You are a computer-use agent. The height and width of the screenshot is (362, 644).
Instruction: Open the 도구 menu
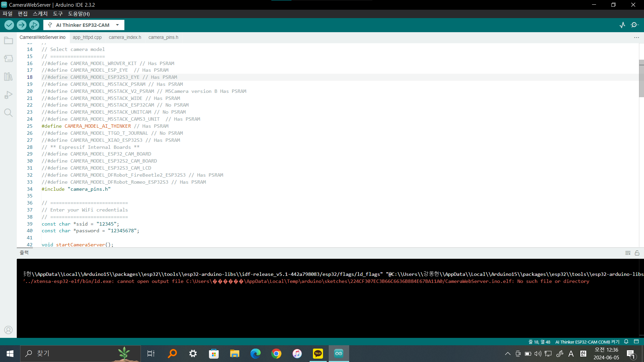click(x=58, y=14)
